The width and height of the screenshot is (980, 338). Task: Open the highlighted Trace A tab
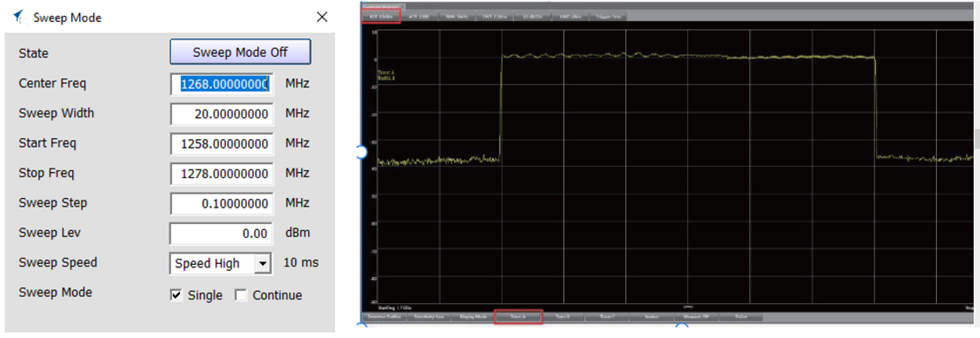coord(518,317)
